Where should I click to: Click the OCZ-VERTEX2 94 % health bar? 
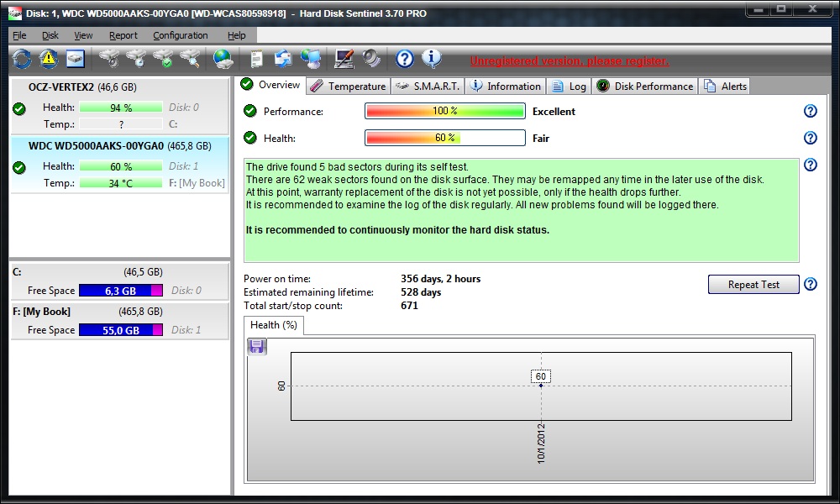coord(121,108)
